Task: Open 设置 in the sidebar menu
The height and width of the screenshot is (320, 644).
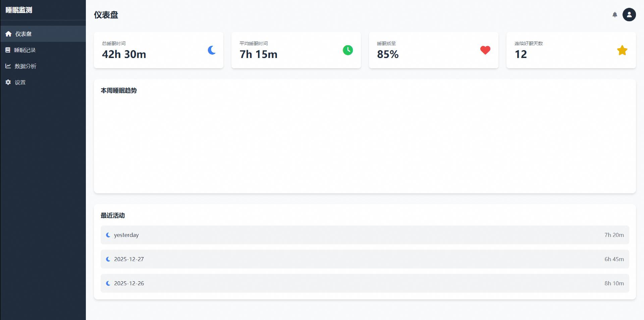Action: [20, 82]
